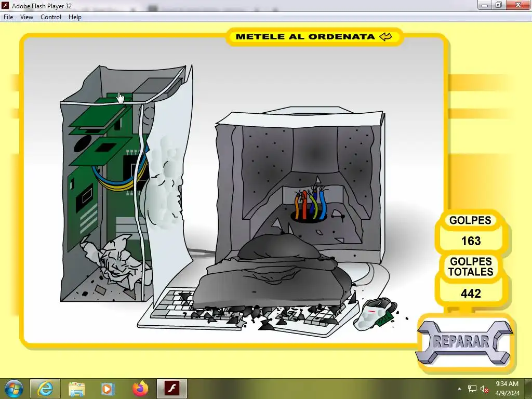Minimize the Flash Player window
532x399 pixels.
[x=485, y=5]
